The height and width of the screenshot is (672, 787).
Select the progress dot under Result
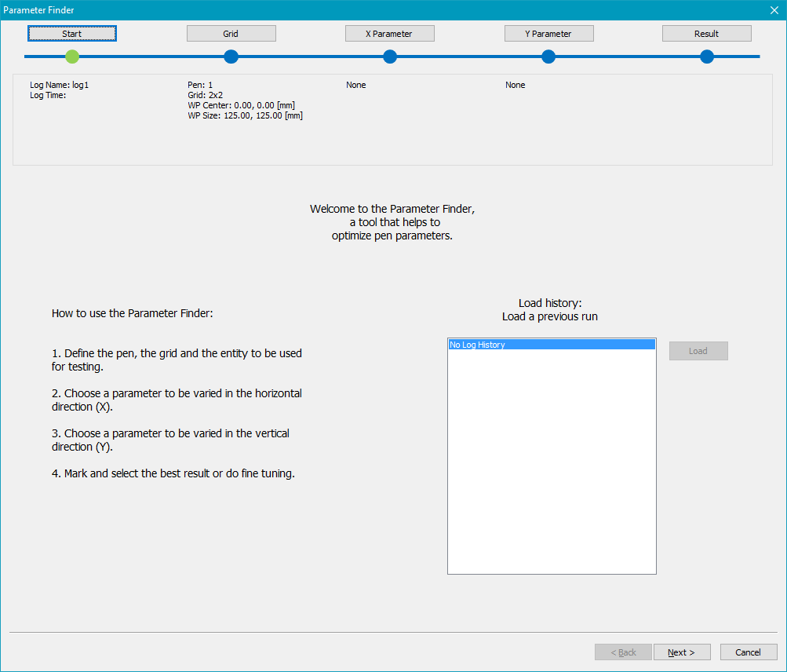point(707,57)
